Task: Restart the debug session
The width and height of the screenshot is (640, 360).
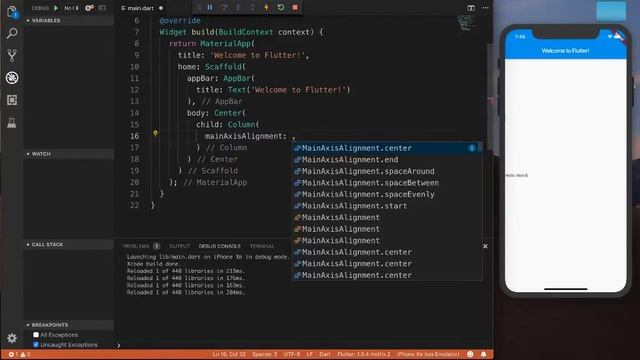Action: tap(280, 7)
